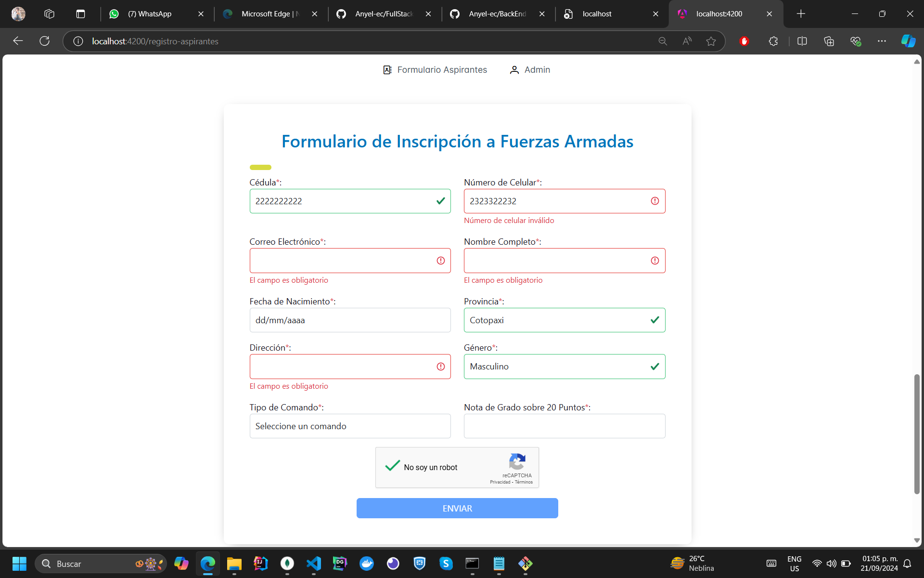Viewport: 924px width, 578px height.
Task: Close the localhost:4200 tab
Action: click(x=770, y=14)
